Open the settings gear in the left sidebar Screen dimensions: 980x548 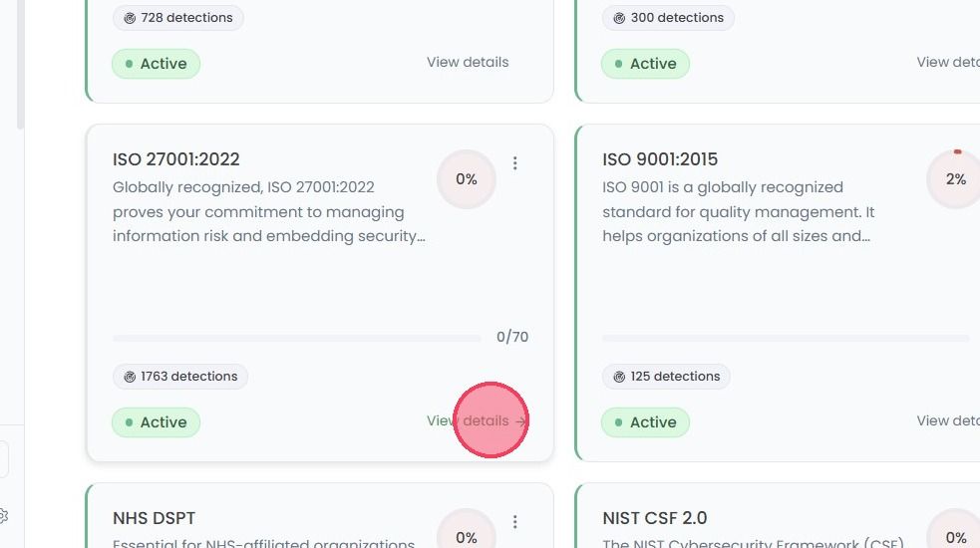[x=3, y=516]
